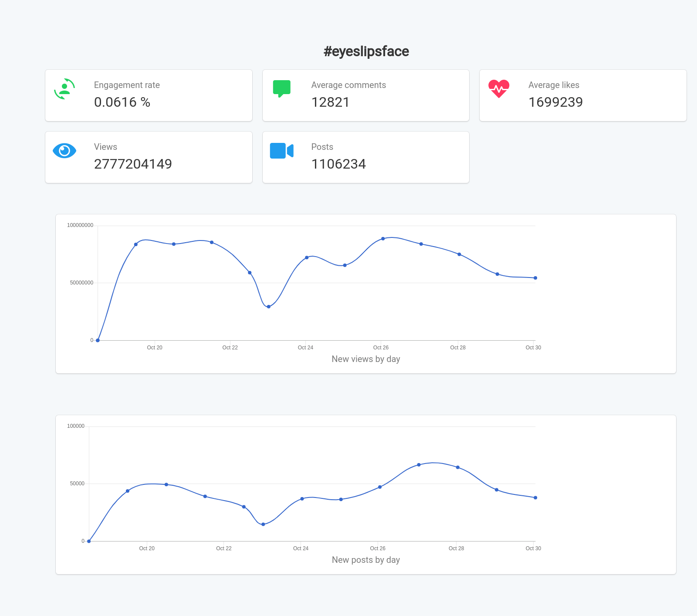Select the #eyeslipsface hashtag title
Screen dimensions: 697x616
pos(366,51)
